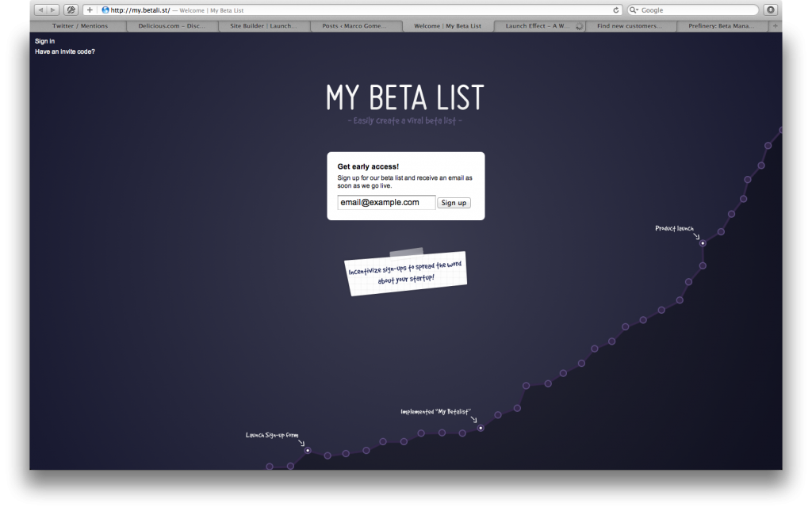The height and width of the screenshot is (511, 812).
Task: Open the Twitter / Mentions tab
Action: click(x=79, y=25)
